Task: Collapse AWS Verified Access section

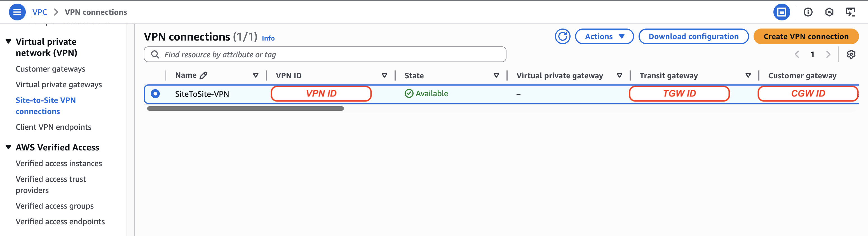Action: tap(8, 147)
